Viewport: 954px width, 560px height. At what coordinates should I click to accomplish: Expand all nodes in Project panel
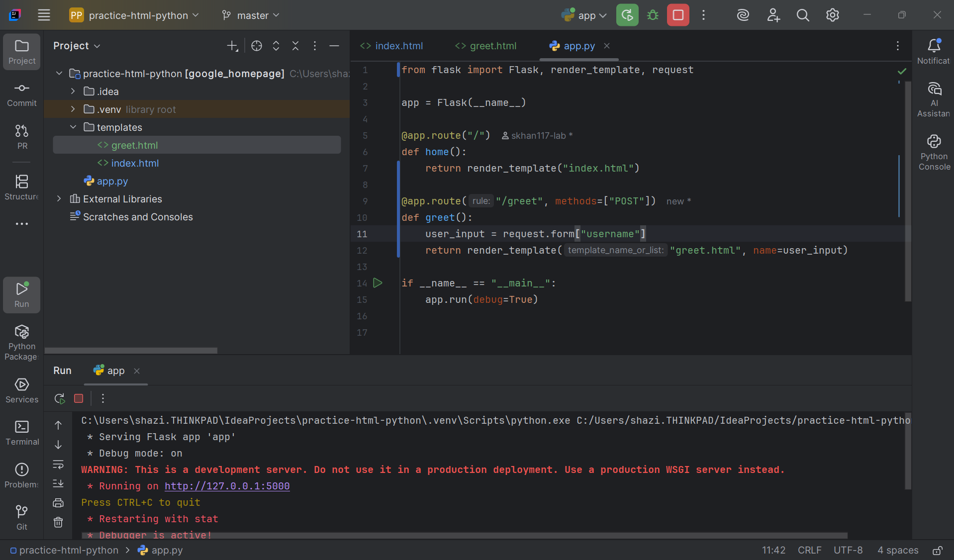click(276, 46)
